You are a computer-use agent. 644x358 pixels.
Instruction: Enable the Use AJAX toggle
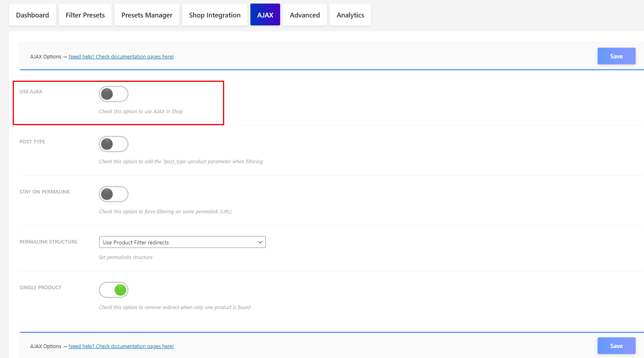(x=113, y=94)
